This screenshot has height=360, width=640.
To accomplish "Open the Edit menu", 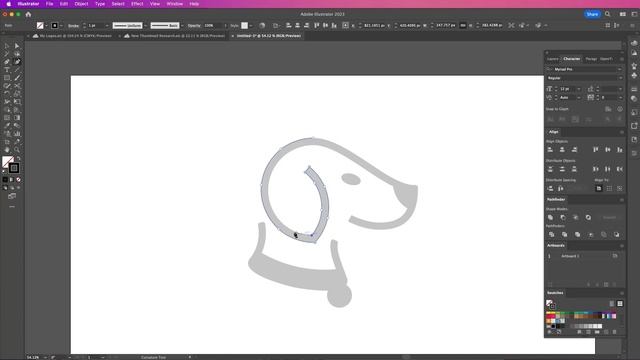I will 64,4.
